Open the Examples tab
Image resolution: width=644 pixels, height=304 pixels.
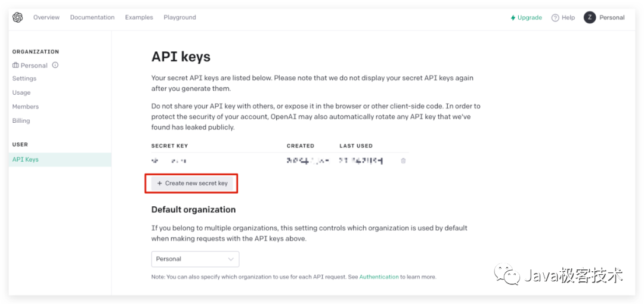click(139, 17)
